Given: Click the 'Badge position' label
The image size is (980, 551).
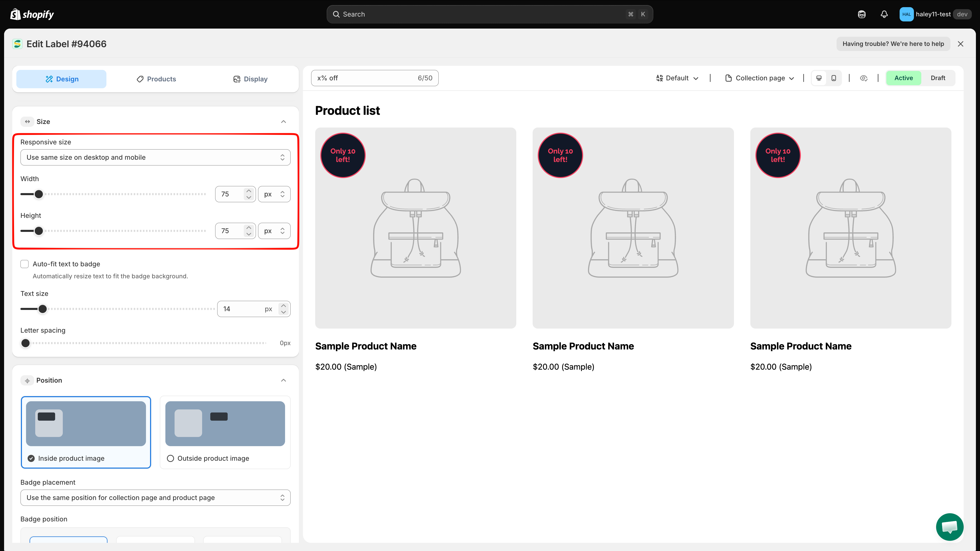Looking at the screenshot, I should 44,519.
